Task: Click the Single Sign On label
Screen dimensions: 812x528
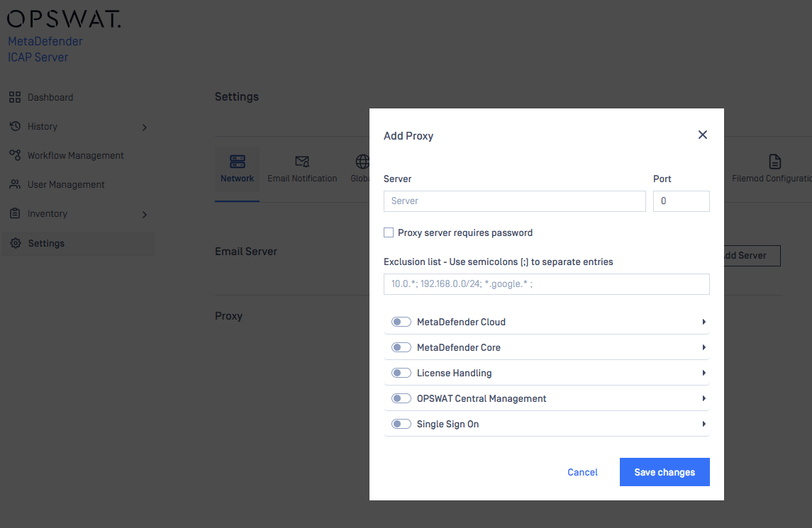Action: [447, 424]
